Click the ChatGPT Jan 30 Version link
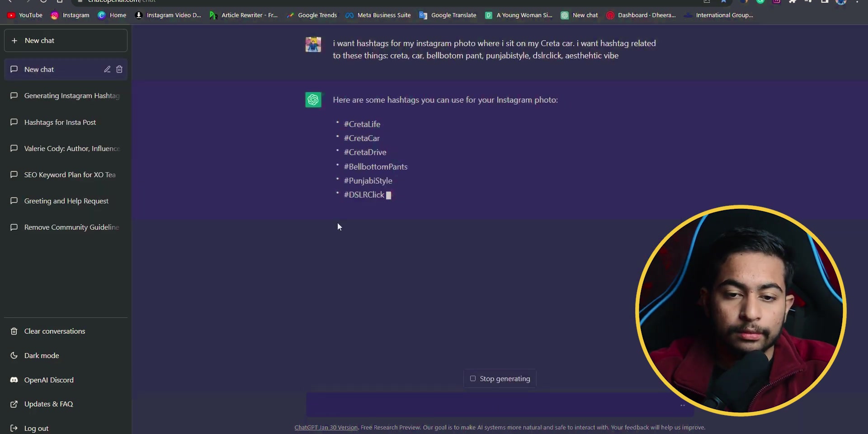The height and width of the screenshot is (434, 868). tap(326, 427)
